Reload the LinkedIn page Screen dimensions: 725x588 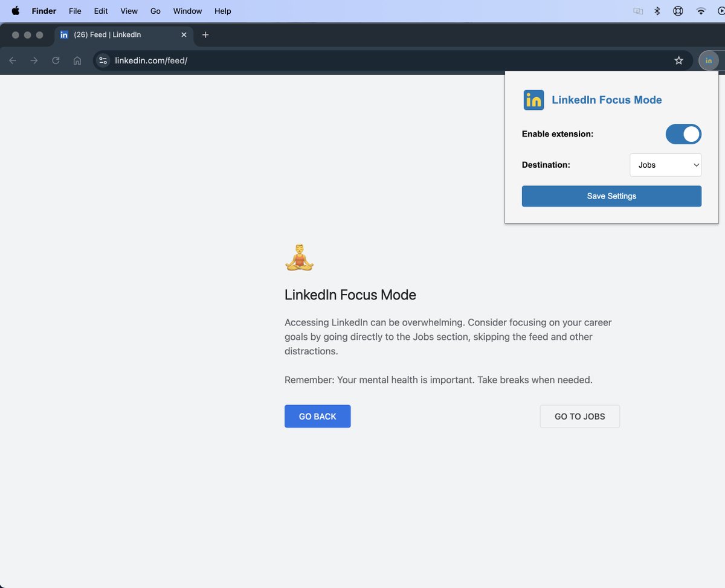56,60
